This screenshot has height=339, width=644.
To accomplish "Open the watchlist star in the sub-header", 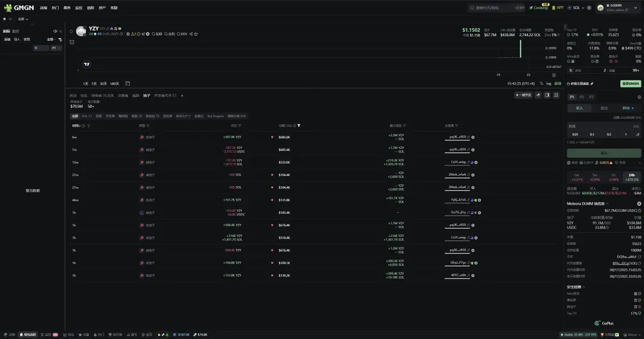I will [5, 19].
